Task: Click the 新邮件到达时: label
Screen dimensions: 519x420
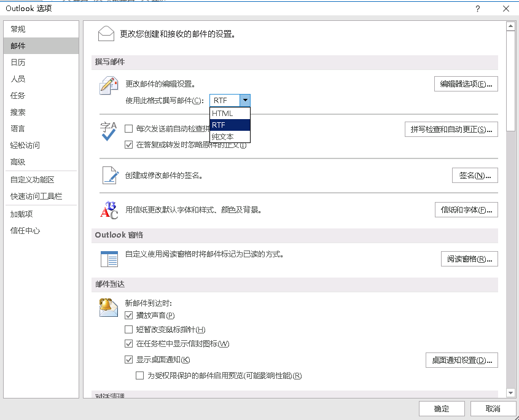Action: point(148,303)
